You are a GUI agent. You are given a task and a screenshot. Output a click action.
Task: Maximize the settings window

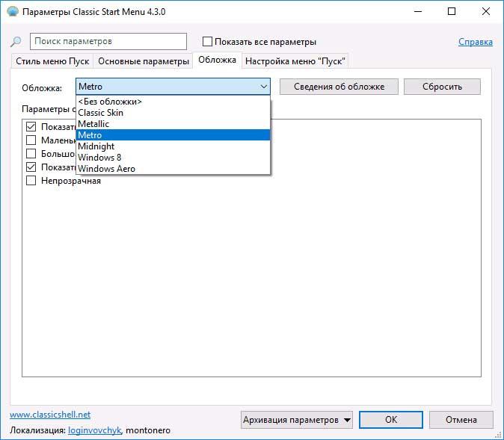click(x=452, y=11)
